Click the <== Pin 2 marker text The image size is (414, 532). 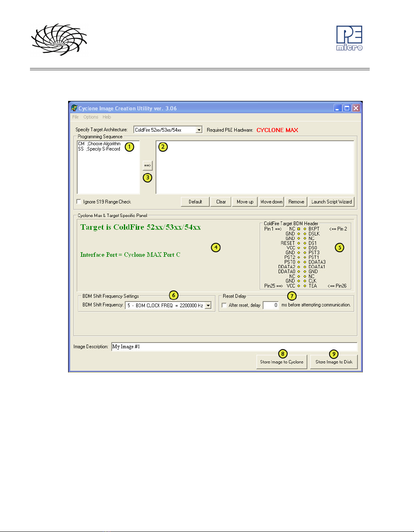click(x=338, y=229)
